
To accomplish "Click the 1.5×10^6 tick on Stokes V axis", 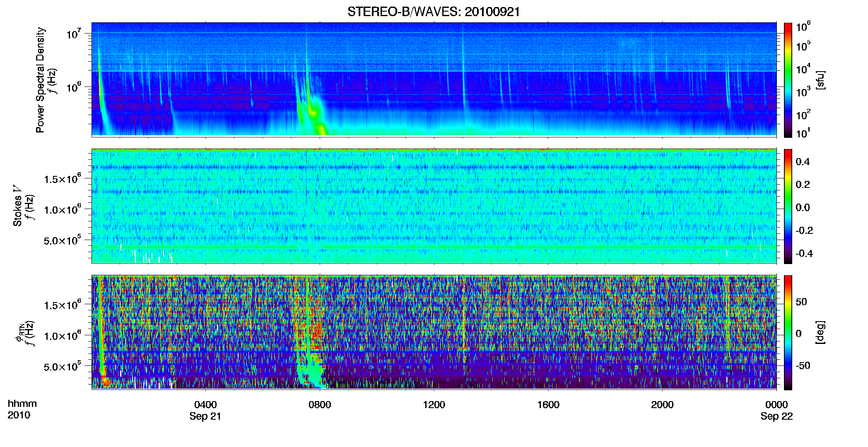I will [63, 179].
